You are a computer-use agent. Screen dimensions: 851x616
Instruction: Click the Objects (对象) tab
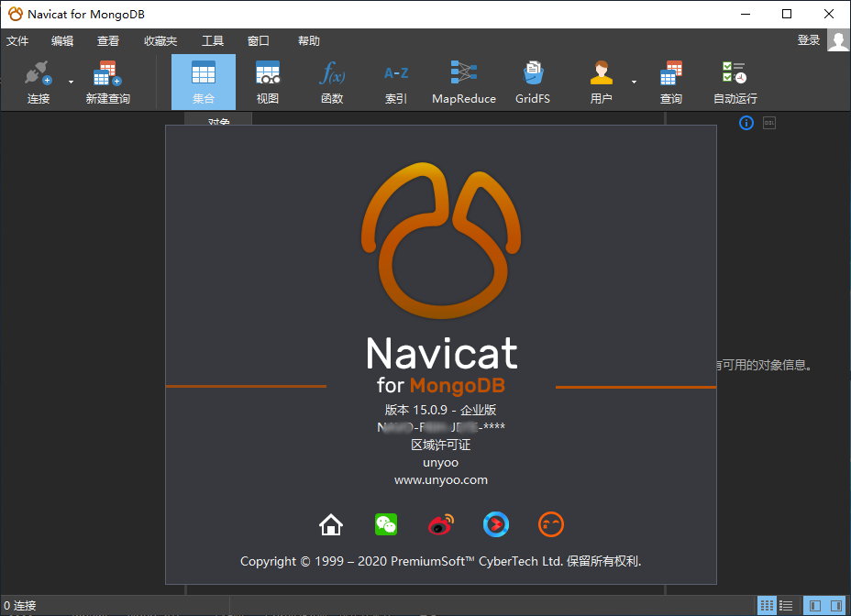pos(219,120)
